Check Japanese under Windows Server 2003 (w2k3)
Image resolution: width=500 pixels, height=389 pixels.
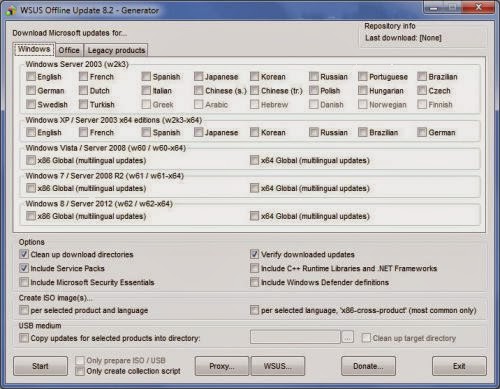tap(198, 77)
